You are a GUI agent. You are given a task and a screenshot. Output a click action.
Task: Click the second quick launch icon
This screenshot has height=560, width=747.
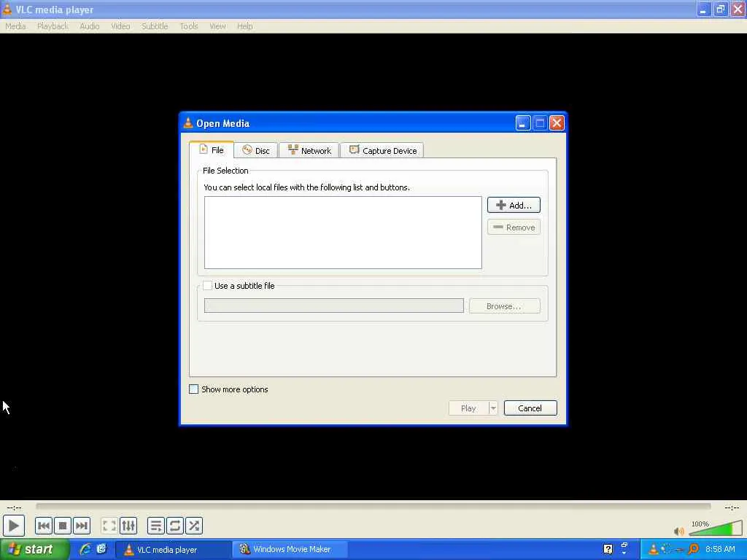(101, 549)
